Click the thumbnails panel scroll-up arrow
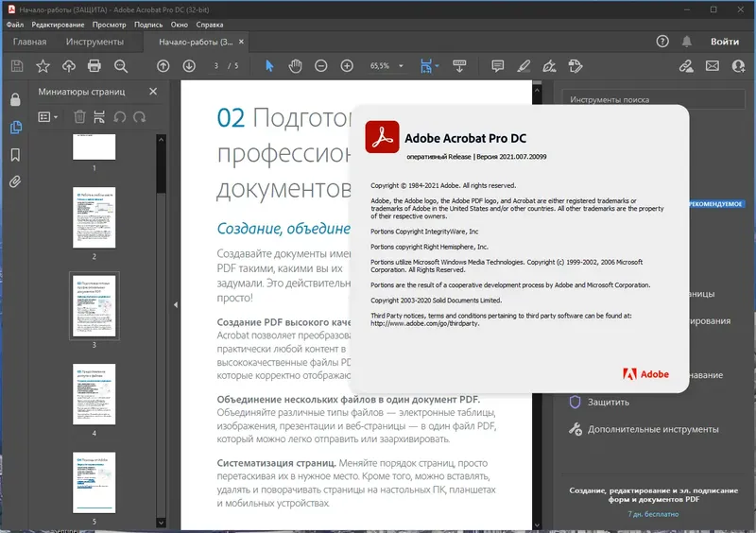 point(161,140)
